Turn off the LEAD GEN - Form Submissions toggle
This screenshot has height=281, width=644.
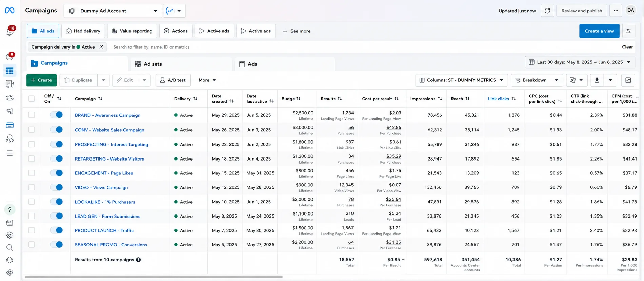coord(56,216)
